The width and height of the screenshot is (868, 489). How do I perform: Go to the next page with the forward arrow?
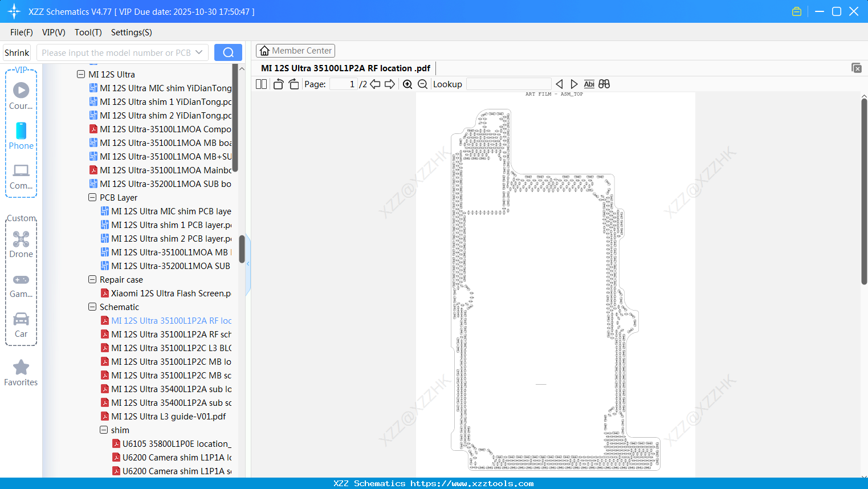(x=390, y=84)
